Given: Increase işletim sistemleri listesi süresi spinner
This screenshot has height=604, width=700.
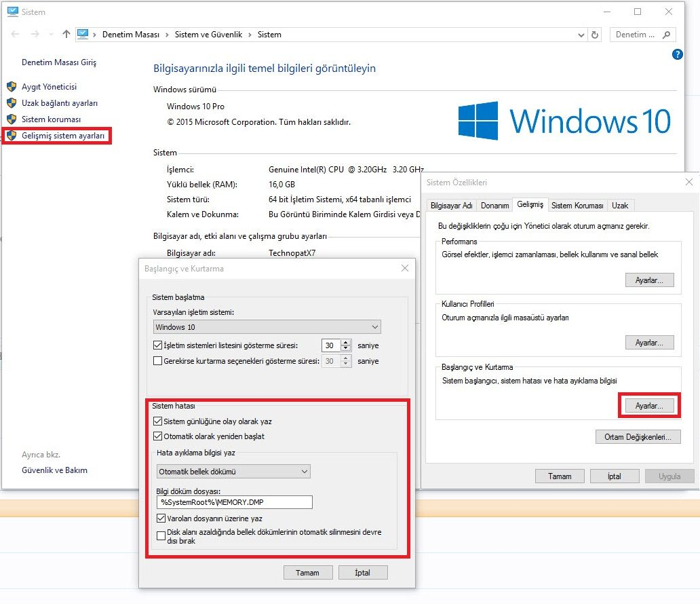Looking at the screenshot, I should pos(345,342).
